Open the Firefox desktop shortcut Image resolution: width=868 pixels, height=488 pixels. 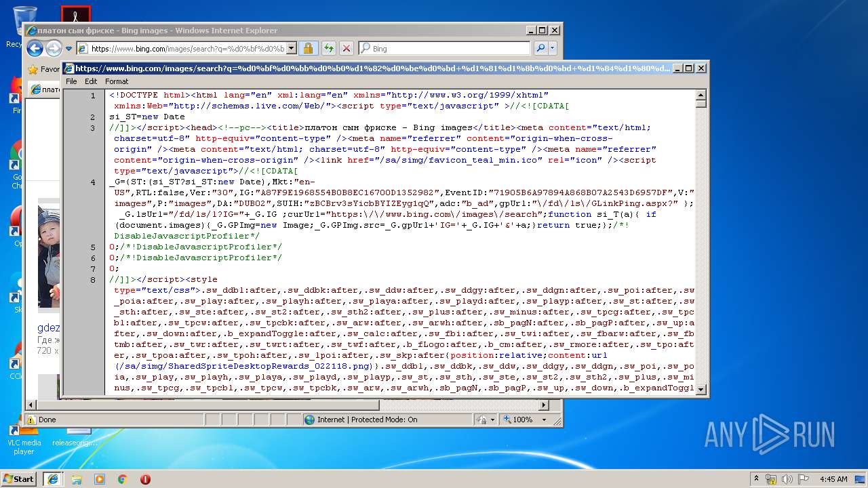coord(16,95)
